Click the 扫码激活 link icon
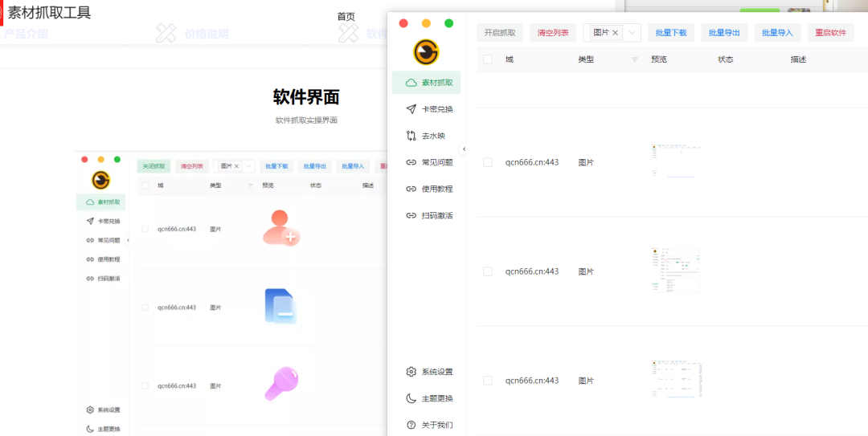The image size is (868, 436). click(411, 215)
